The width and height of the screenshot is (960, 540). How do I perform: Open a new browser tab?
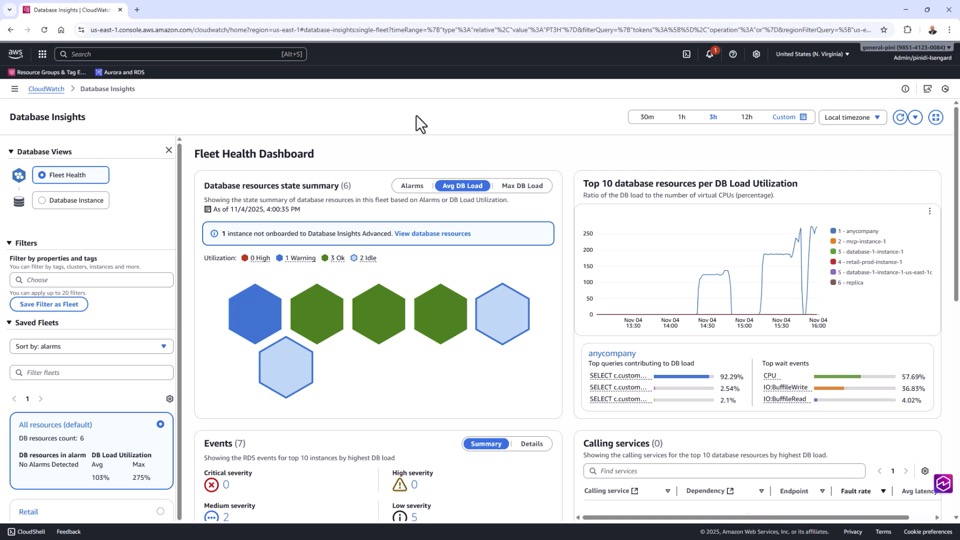tap(137, 10)
